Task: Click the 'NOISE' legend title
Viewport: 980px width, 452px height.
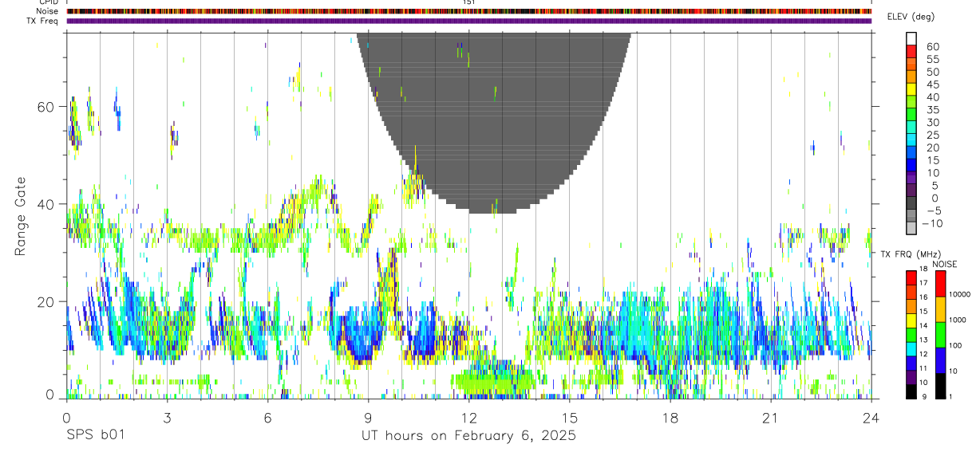Action: tap(944, 264)
